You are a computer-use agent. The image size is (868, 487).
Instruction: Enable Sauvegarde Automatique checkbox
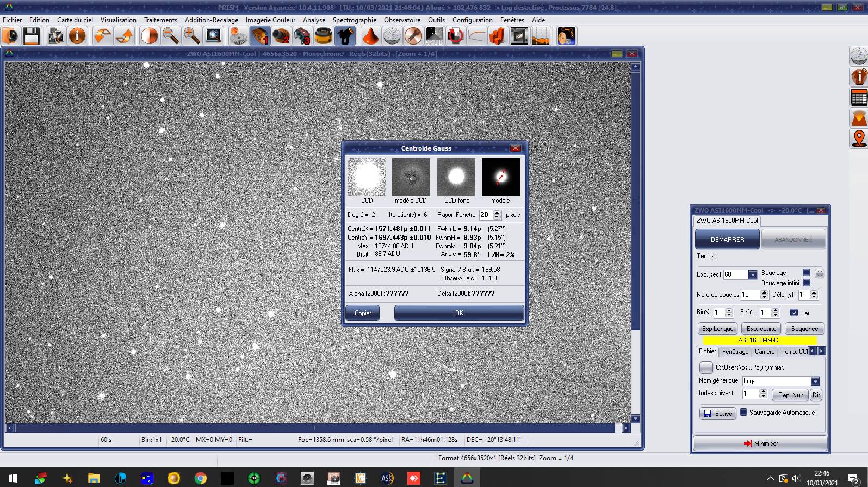click(743, 412)
